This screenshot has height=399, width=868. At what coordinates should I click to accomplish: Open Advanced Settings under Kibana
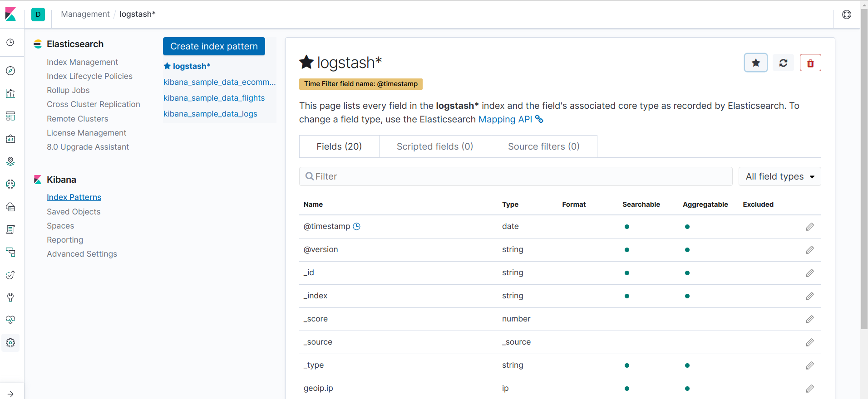coord(82,254)
